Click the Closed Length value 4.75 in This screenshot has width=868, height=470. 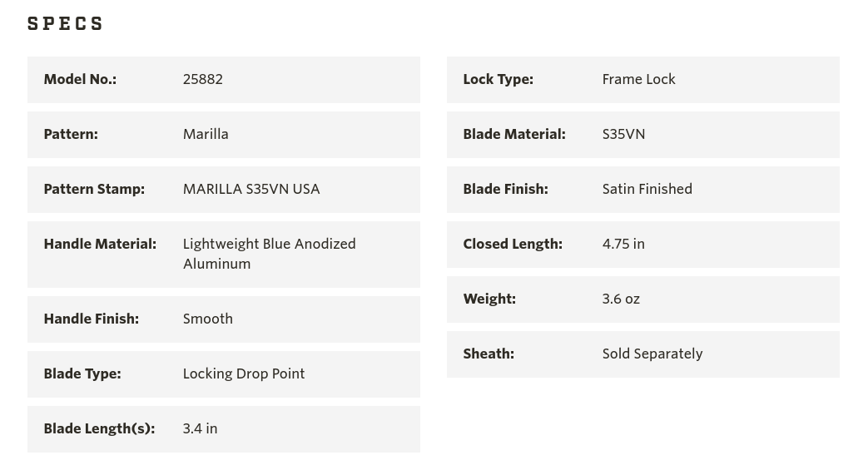(623, 244)
